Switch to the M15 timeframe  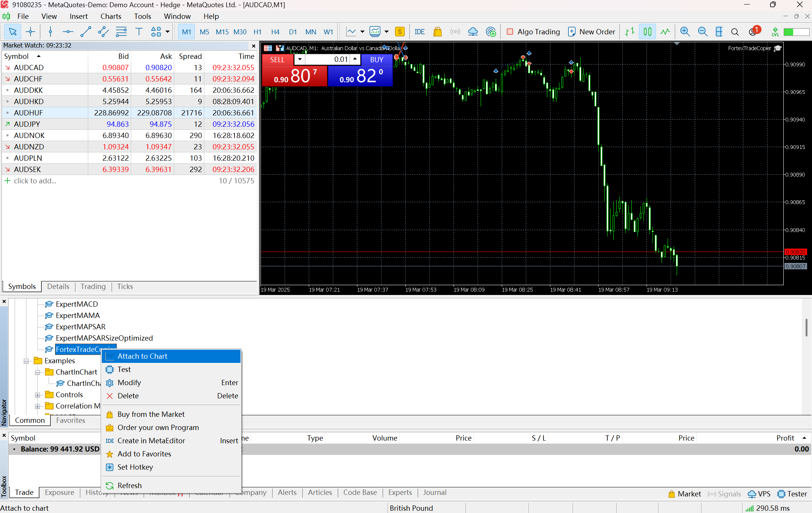(x=222, y=32)
